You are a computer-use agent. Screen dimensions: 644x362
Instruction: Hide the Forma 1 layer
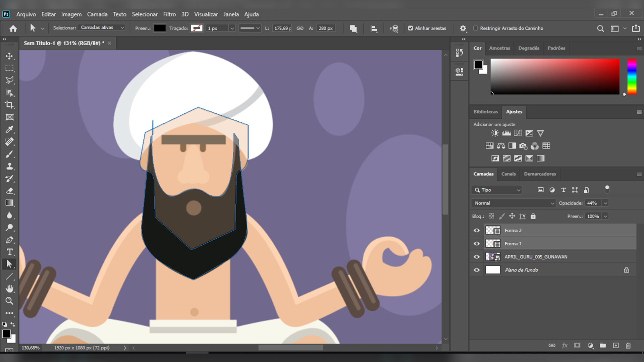[477, 244]
